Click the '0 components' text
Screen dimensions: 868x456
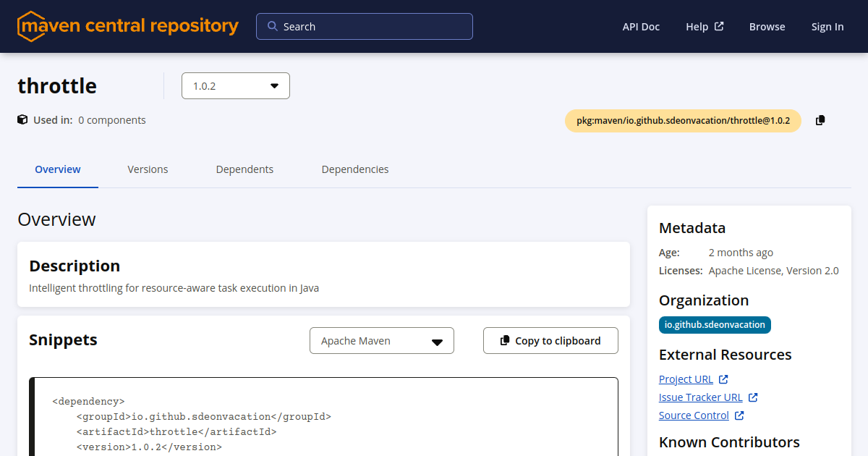click(112, 120)
